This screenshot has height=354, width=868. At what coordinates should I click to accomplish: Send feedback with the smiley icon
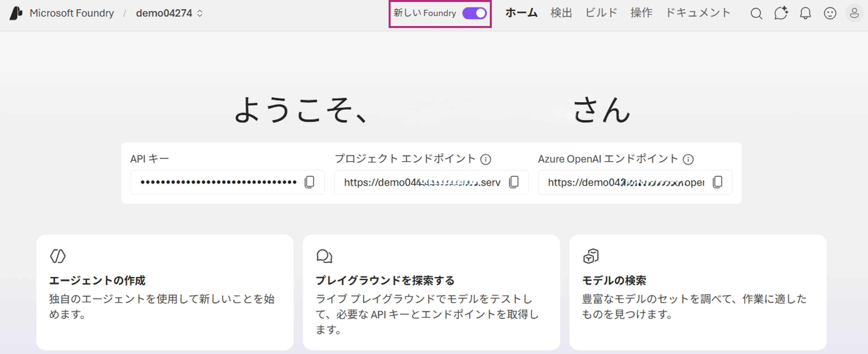830,13
